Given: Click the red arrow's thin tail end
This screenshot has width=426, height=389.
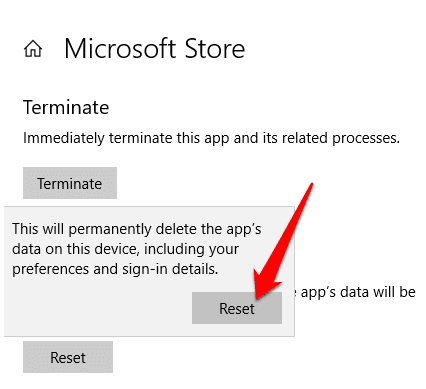Looking at the screenshot, I should [311, 185].
